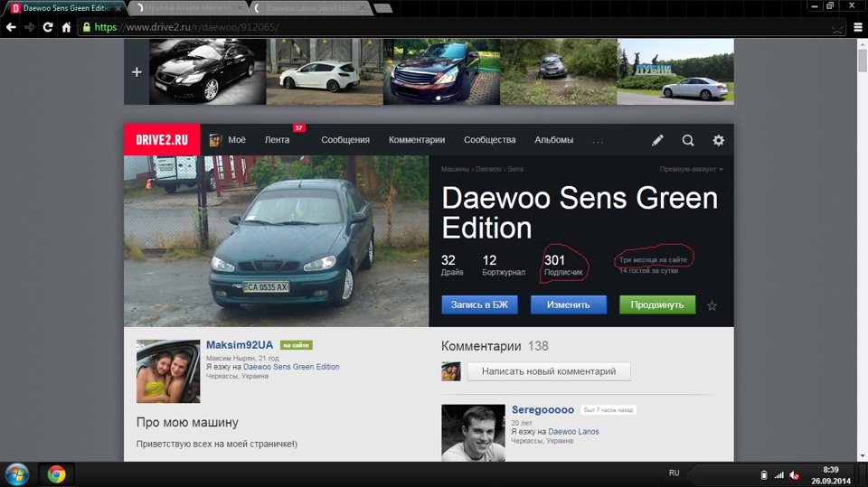Click scrollbar down arrow
The width and height of the screenshot is (868, 487).
863,456
